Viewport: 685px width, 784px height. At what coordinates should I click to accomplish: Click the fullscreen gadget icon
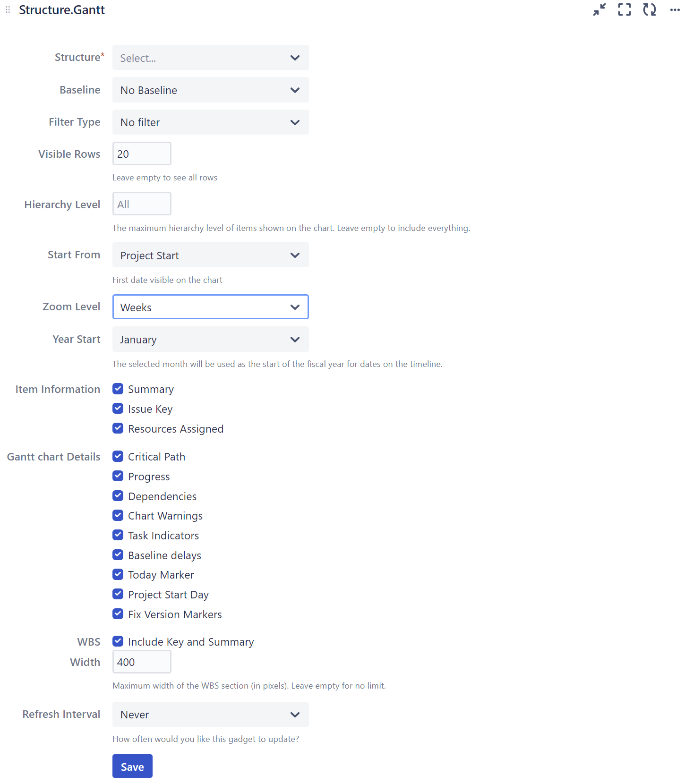point(625,9)
